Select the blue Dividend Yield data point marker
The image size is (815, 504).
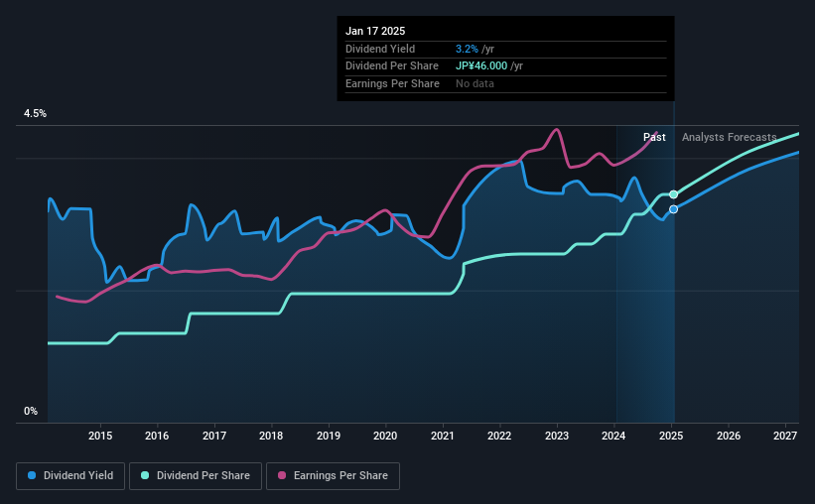tap(673, 209)
